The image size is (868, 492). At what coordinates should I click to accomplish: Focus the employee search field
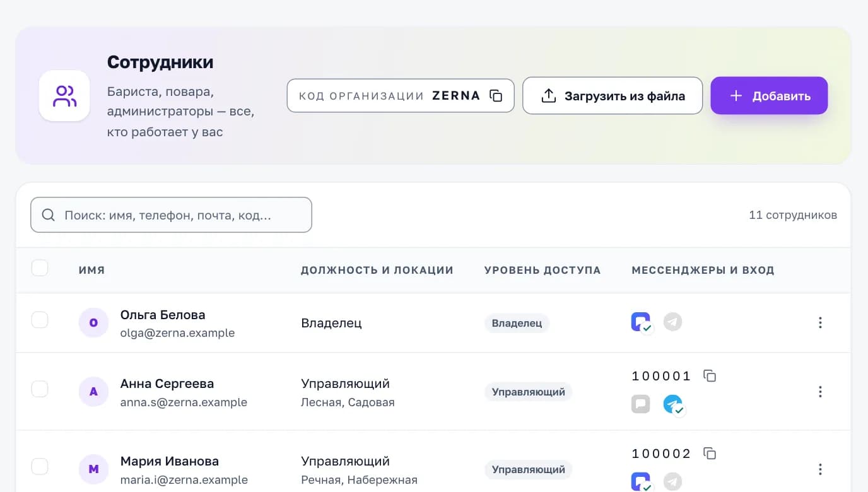(x=171, y=215)
